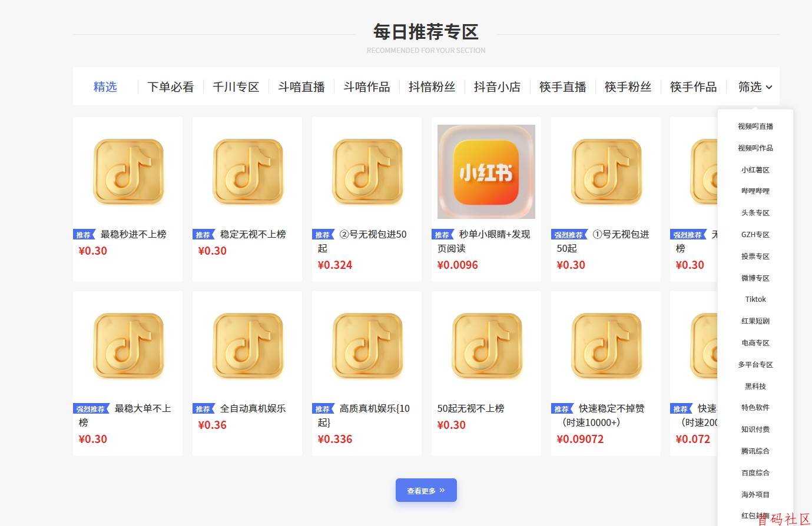This screenshot has height=526, width=812.
Task: Choose 海外项目 in the filter menu
Action: pos(755,494)
